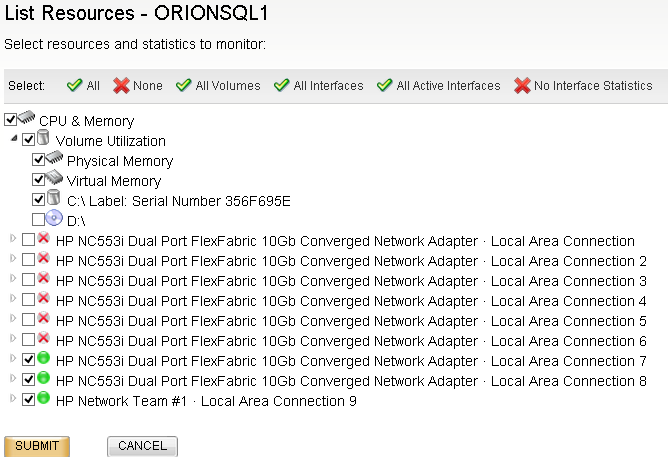The image size is (668, 475).
Task: Check the Local Area Connection 2 checkbox
Action: [x=29, y=259]
